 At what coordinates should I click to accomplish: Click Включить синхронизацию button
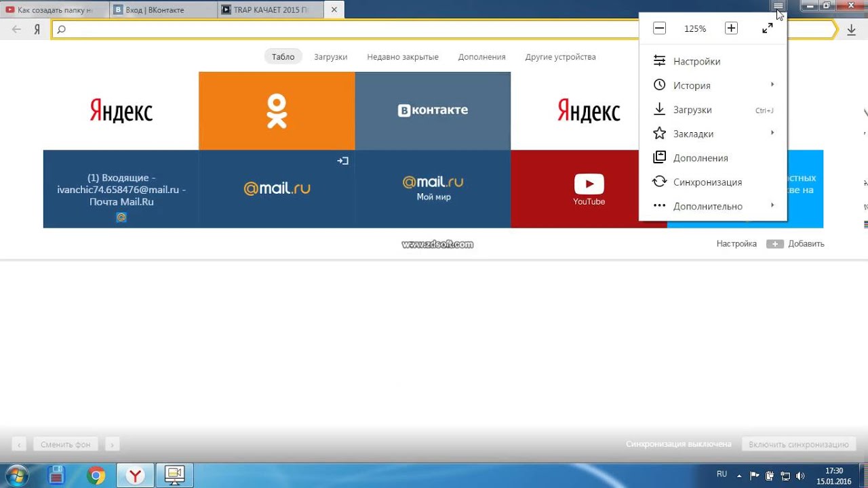click(x=798, y=445)
